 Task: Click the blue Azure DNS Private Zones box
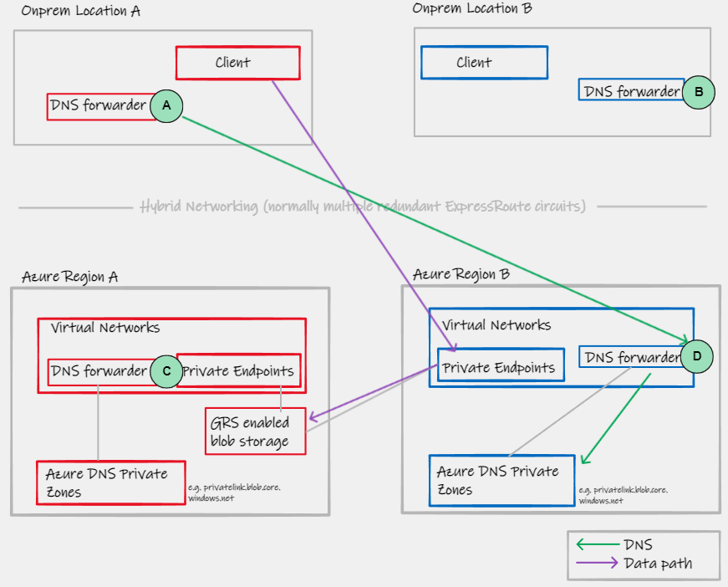point(502,480)
